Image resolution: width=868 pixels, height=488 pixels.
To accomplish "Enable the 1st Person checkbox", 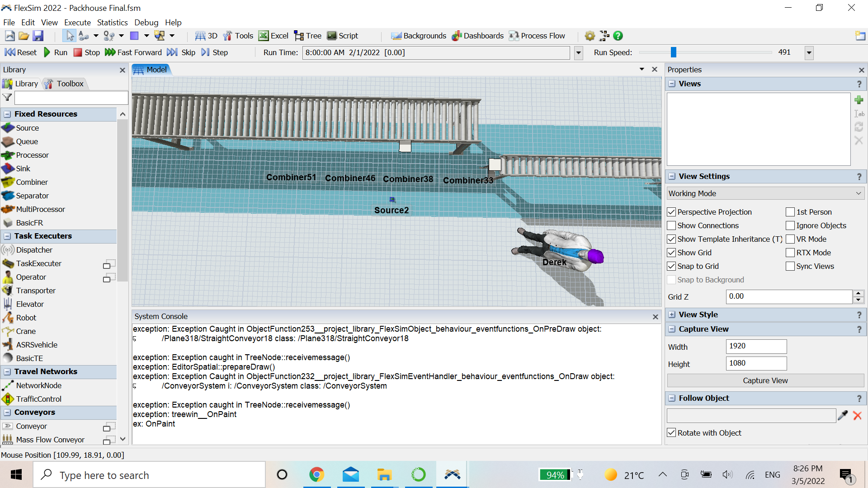I will 790,212.
